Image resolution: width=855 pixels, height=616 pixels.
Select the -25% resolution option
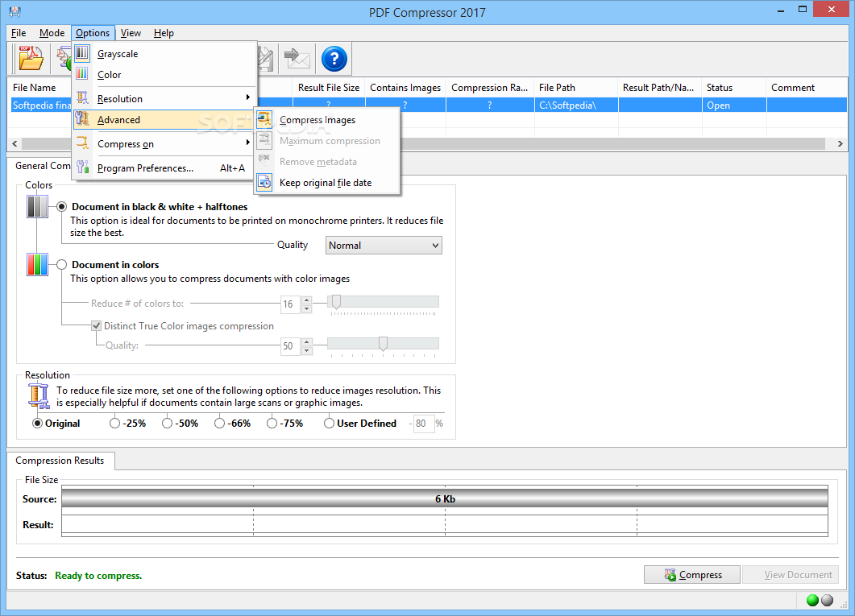coord(114,424)
